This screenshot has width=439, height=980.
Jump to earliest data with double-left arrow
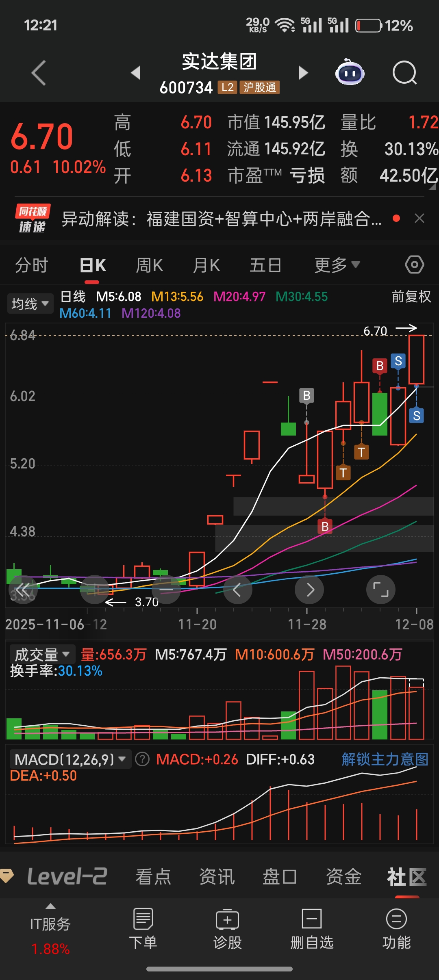pyautogui.click(x=23, y=590)
